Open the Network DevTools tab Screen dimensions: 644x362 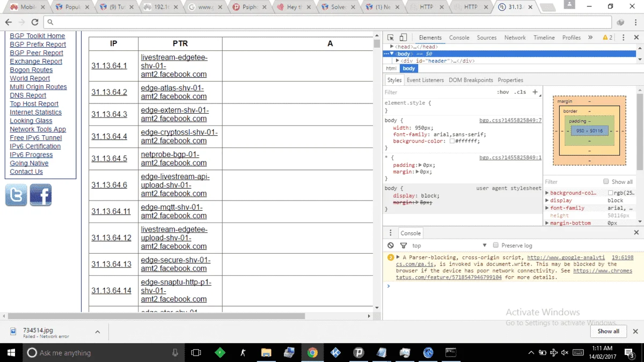pyautogui.click(x=515, y=38)
